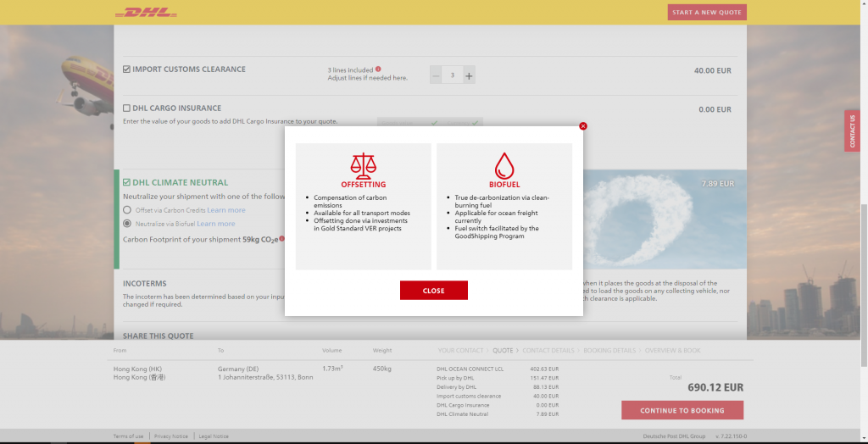Click the DHL logo in the header

[x=146, y=12]
